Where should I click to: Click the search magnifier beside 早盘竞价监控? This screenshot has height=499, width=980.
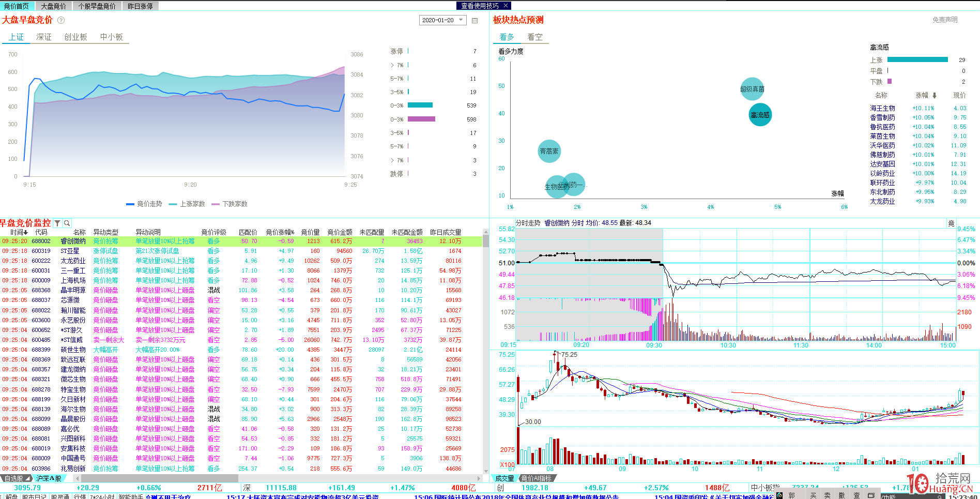coord(67,223)
